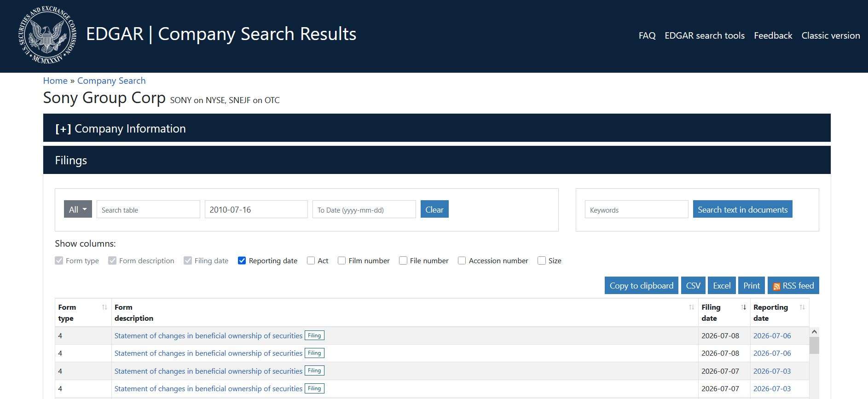Viewport: 868px width, 399px height.
Task: Click the Sony Group Corp heading
Action: 104,98
